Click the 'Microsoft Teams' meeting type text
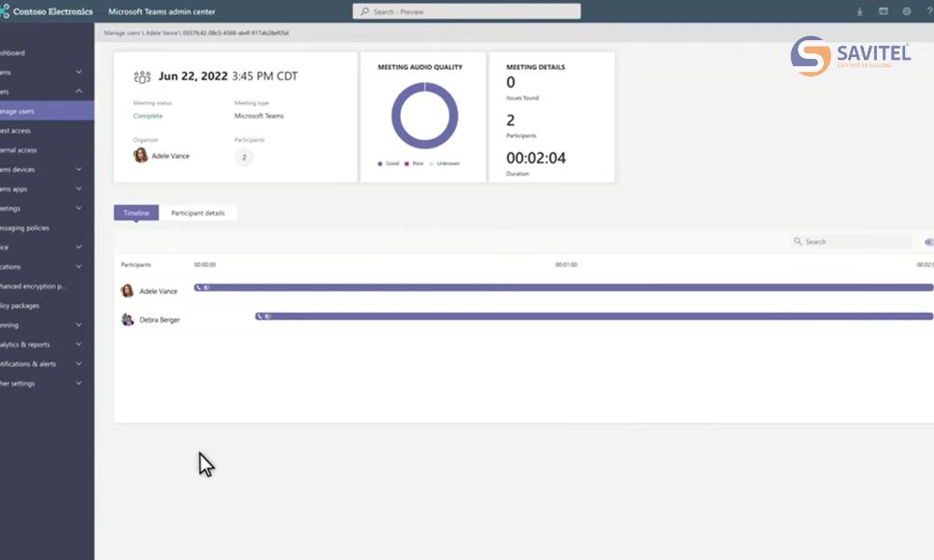The image size is (934, 560). (x=259, y=116)
